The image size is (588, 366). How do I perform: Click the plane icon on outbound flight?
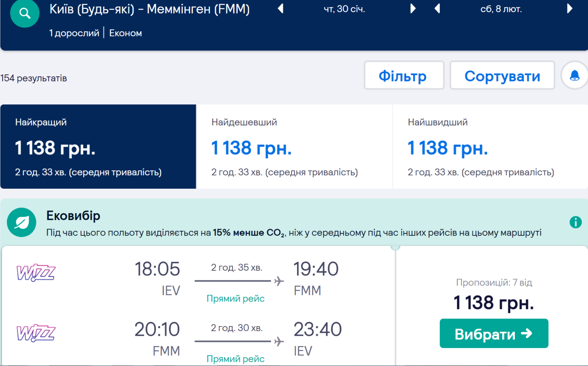point(279,281)
